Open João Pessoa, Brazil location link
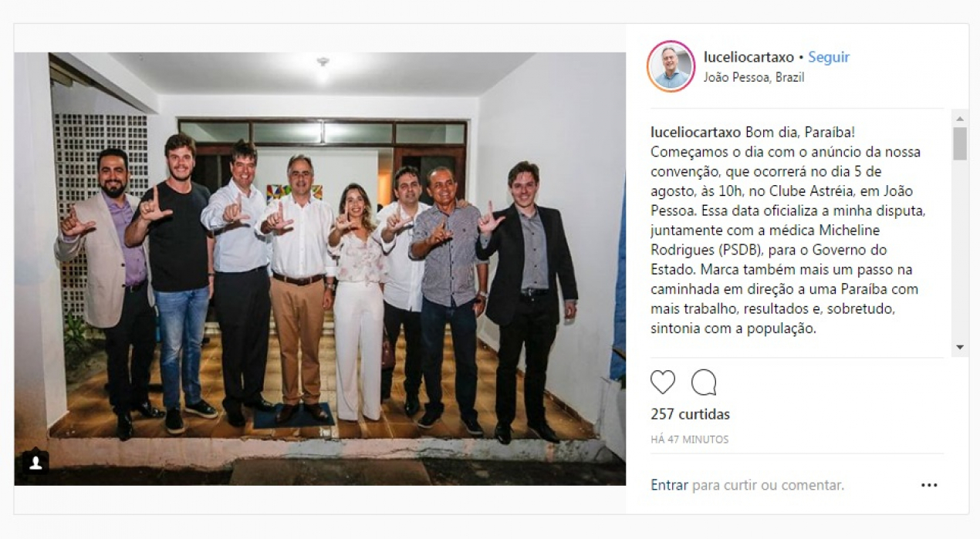 pyautogui.click(x=754, y=78)
